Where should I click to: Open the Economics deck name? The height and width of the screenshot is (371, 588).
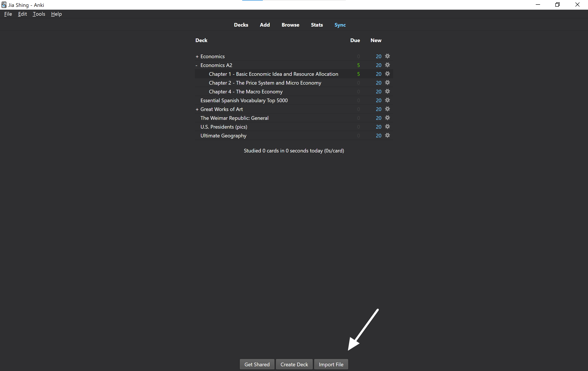(x=213, y=56)
